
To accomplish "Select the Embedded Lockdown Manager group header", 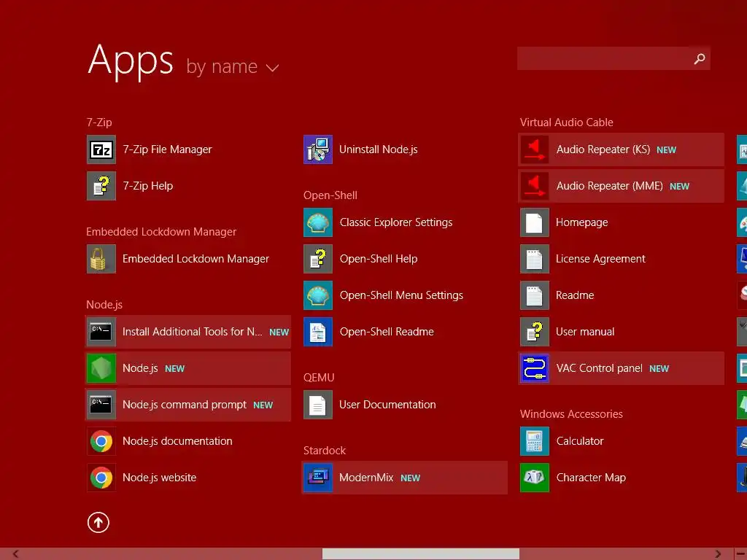I will click(x=161, y=232).
